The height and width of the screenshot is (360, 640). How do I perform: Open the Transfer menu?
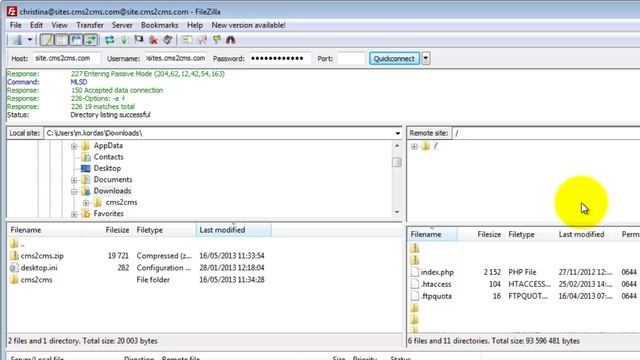pos(90,25)
